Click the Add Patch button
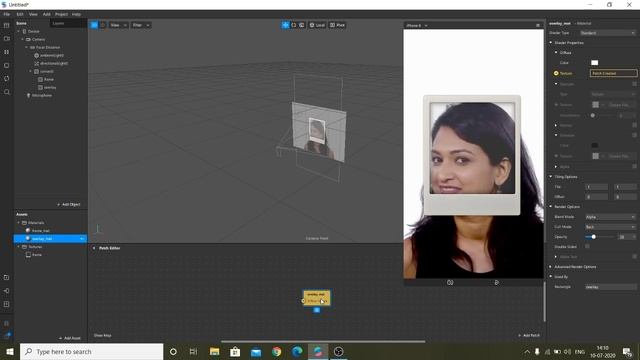Viewport: 640px width, 360px height. 529,336
